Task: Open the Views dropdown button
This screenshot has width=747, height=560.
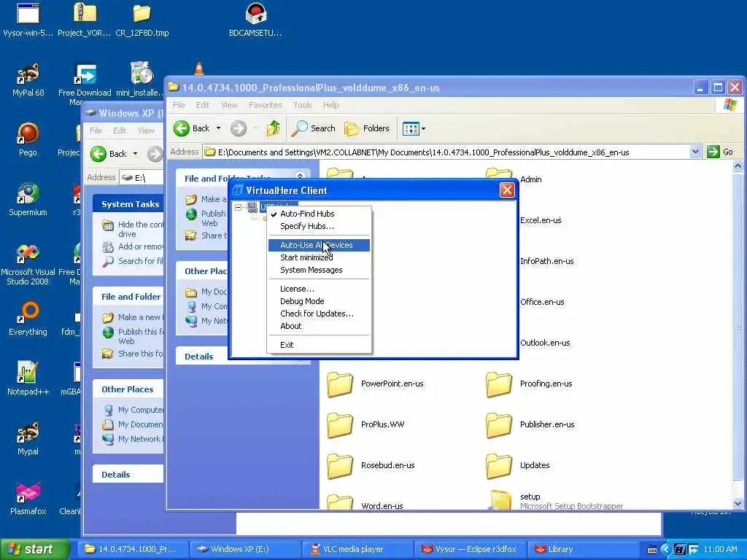Action: coord(414,128)
